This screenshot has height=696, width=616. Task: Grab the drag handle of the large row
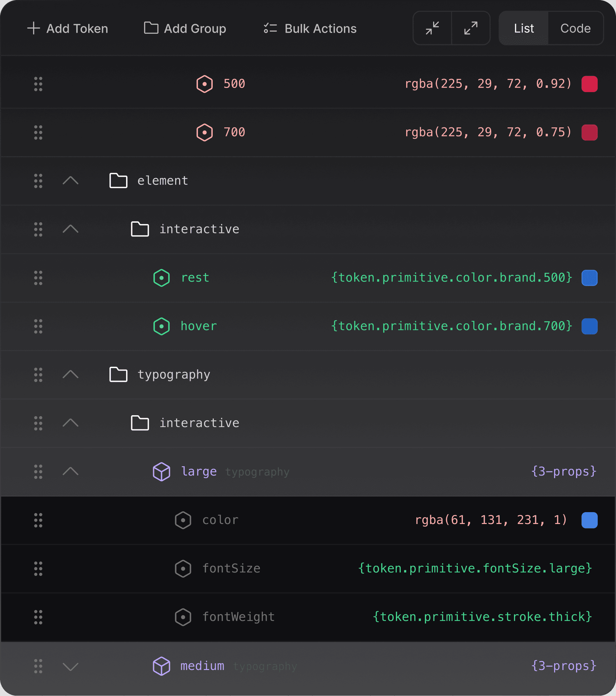pyautogui.click(x=38, y=472)
